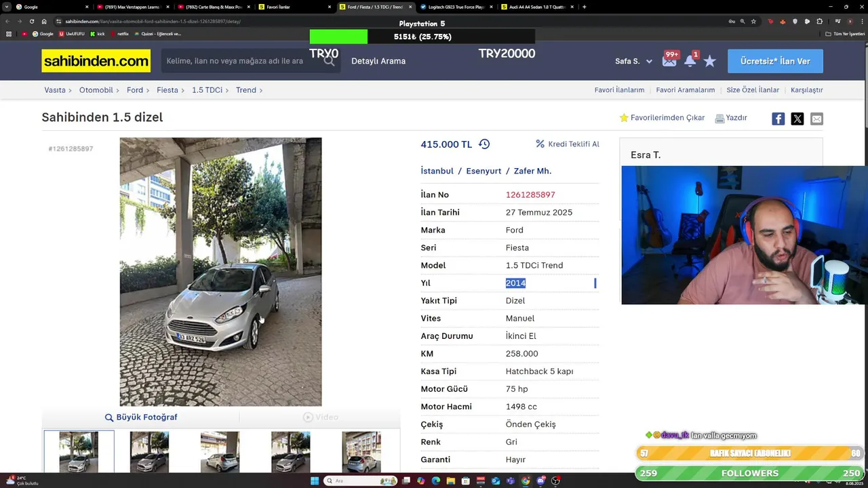
Task: Open the netflix bookmark
Action: [x=119, y=33]
